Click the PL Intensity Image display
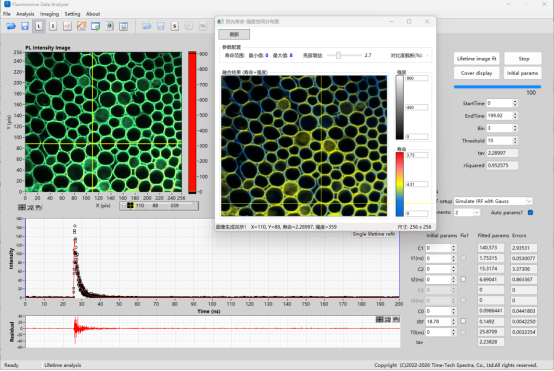Viewport: 554px width, 371px height. tap(103, 122)
